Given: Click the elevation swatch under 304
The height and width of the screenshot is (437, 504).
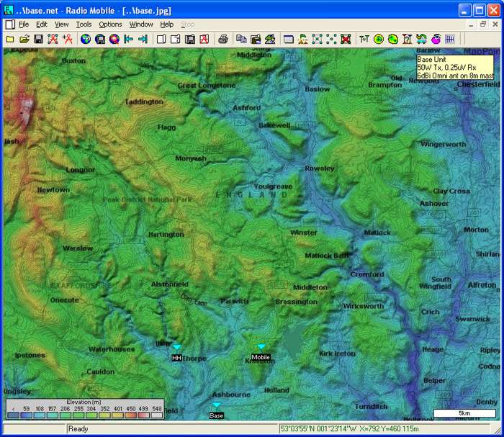Looking at the screenshot, I should (x=91, y=415).
